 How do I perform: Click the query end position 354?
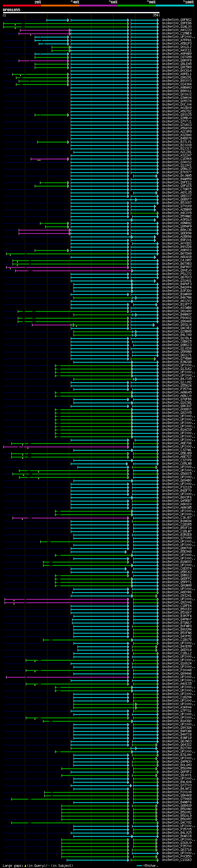pos(155,15)
